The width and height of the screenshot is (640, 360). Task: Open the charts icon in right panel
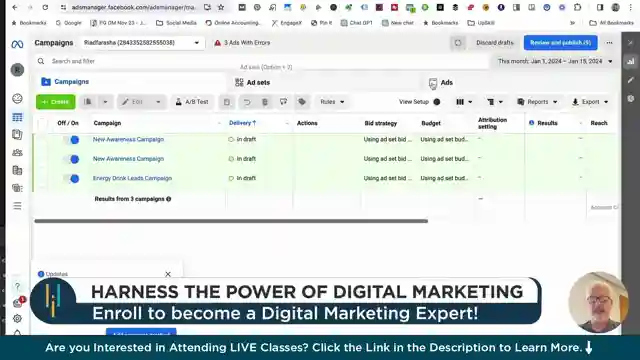631,62
